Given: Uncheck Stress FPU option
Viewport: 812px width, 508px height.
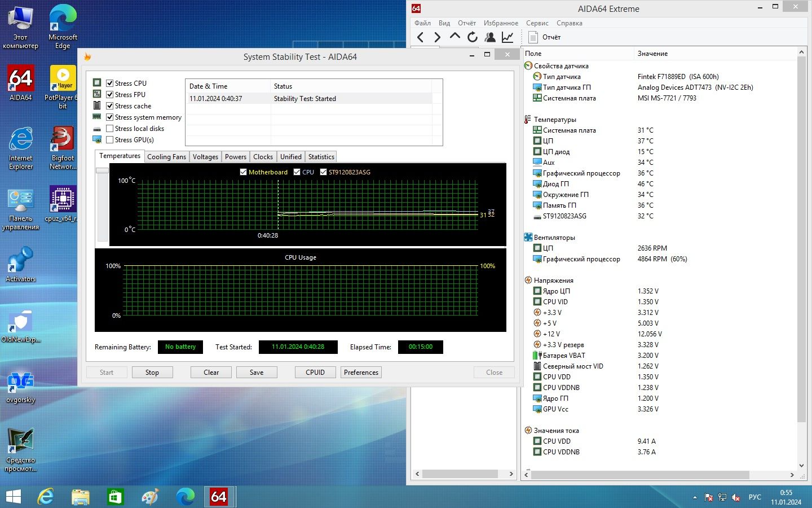Looking at the screenshot, I should [110, 94].
